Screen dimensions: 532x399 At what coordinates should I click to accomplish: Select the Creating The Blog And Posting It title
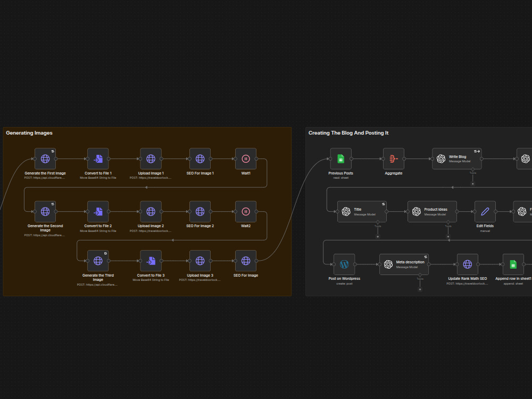click(x=348, y=133)
